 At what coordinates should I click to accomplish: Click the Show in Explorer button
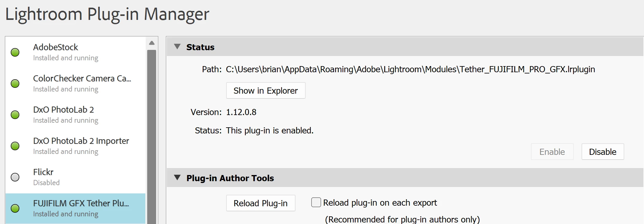(266, 91)
